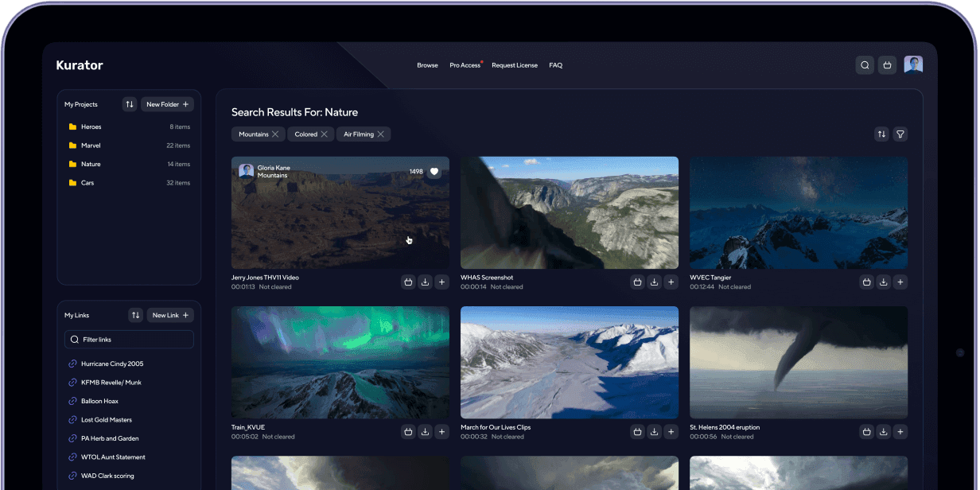Select the Train_KVUE title text

pos(248,427)
